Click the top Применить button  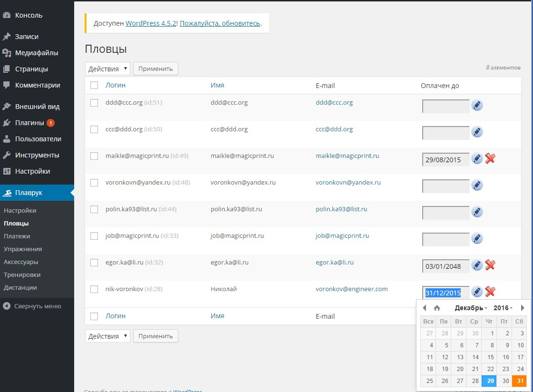click(155, 69)
